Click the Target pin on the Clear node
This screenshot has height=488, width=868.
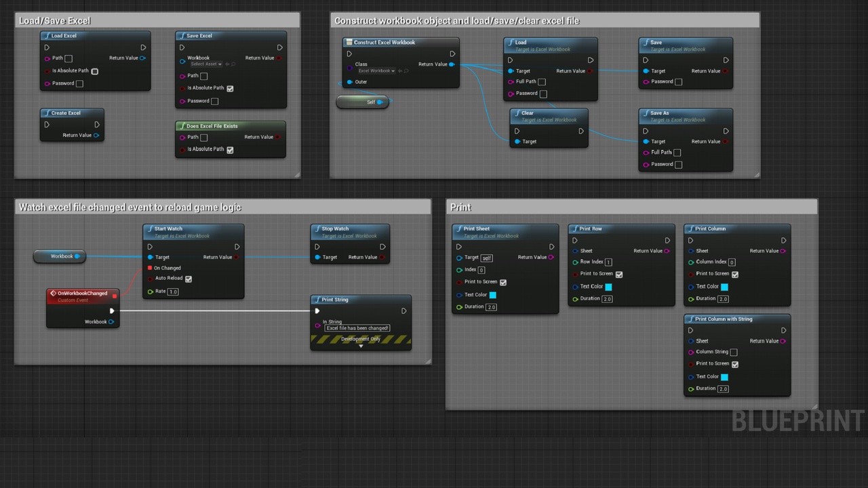(x=517, y=142)
